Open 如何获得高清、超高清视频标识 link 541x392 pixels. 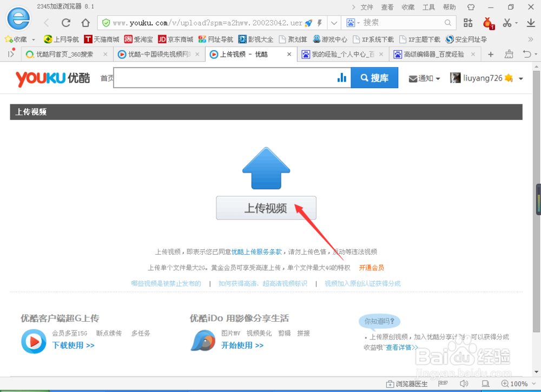[x=263, y=284]
